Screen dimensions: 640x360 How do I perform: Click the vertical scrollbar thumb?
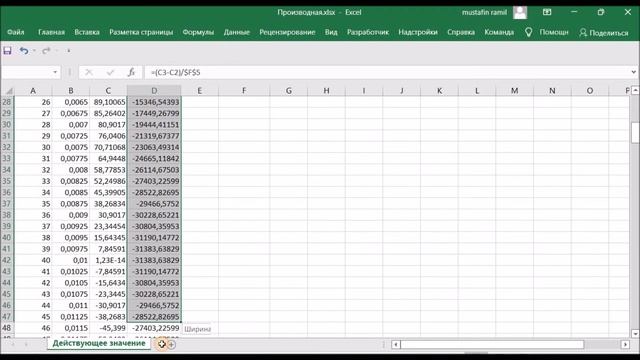635,133
